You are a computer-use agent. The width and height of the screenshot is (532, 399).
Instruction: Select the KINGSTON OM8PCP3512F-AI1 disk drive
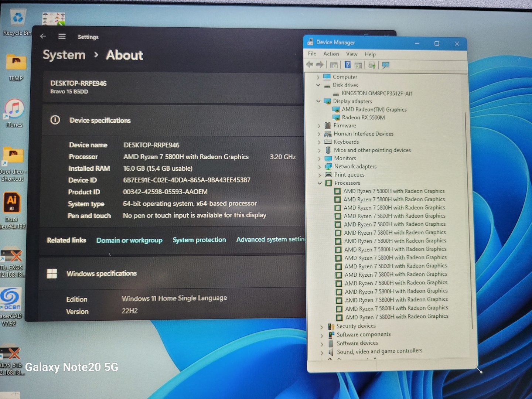[376, 93]
